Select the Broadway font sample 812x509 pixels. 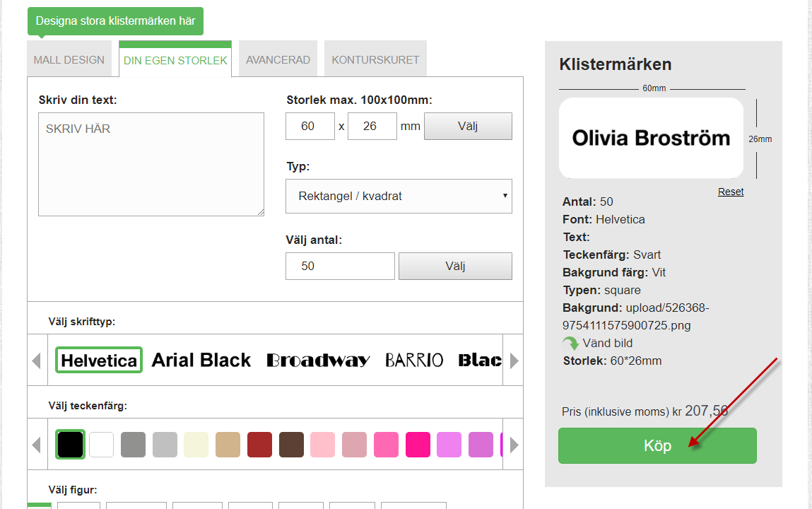318,361
